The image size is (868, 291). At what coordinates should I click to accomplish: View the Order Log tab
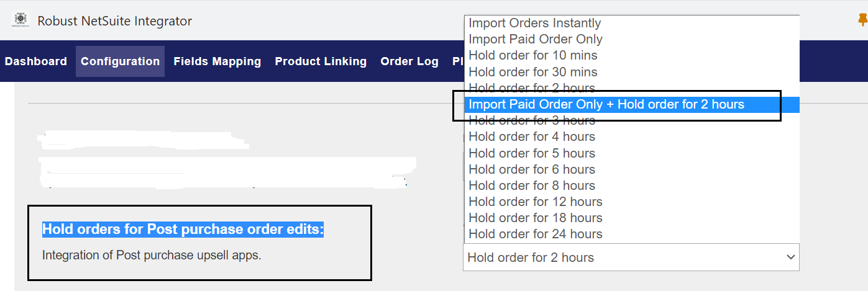409,61
